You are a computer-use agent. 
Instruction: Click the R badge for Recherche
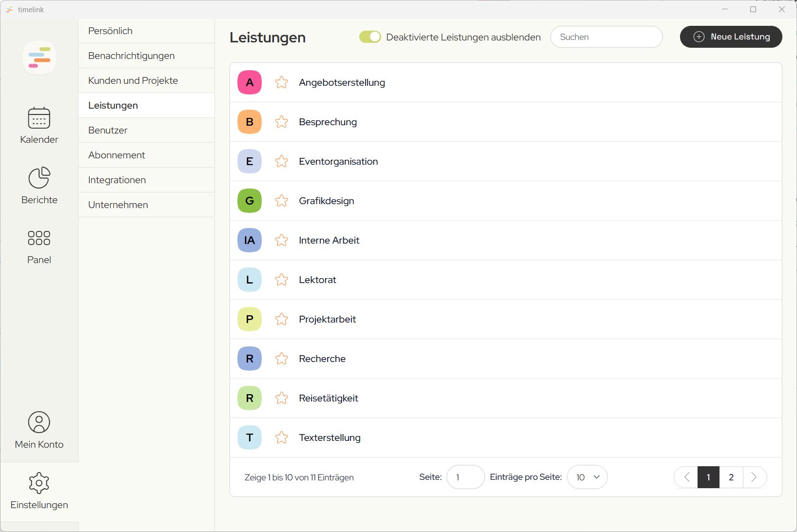coord(250,359)
